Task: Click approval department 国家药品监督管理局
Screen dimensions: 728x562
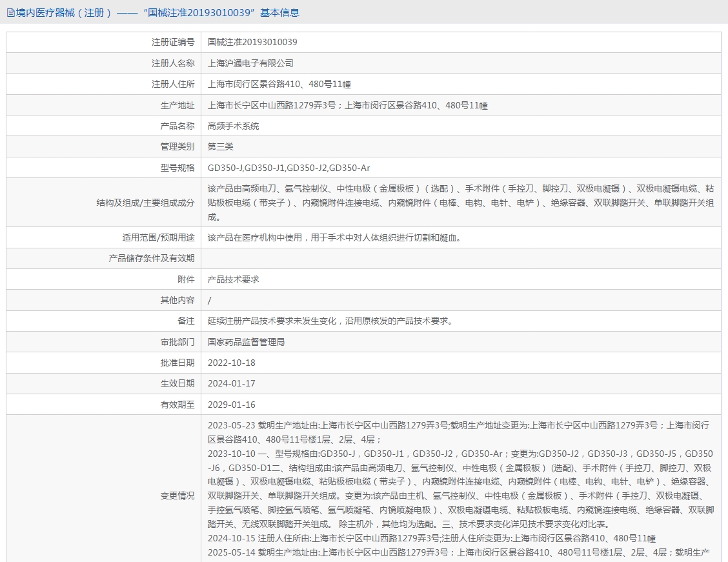Action: click(246, 342)
